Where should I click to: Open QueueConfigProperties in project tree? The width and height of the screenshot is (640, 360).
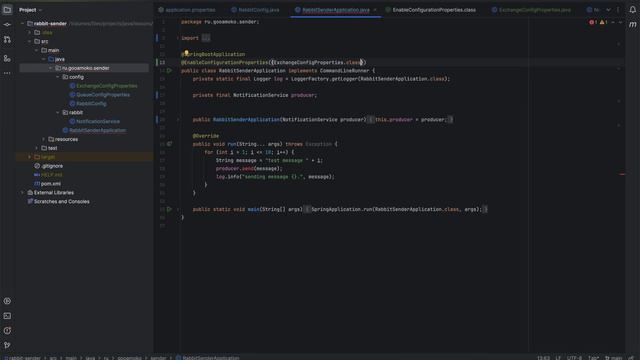tap(103, 95)
